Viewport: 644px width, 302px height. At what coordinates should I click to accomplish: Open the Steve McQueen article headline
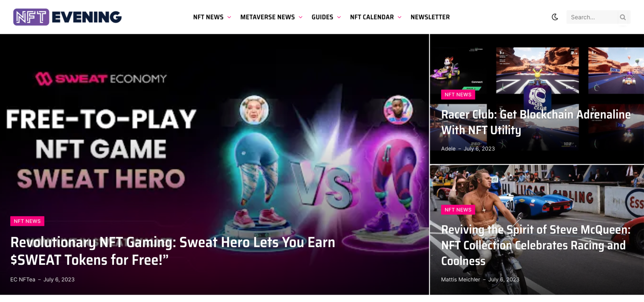pyautogui.click(x=536, y=245)
